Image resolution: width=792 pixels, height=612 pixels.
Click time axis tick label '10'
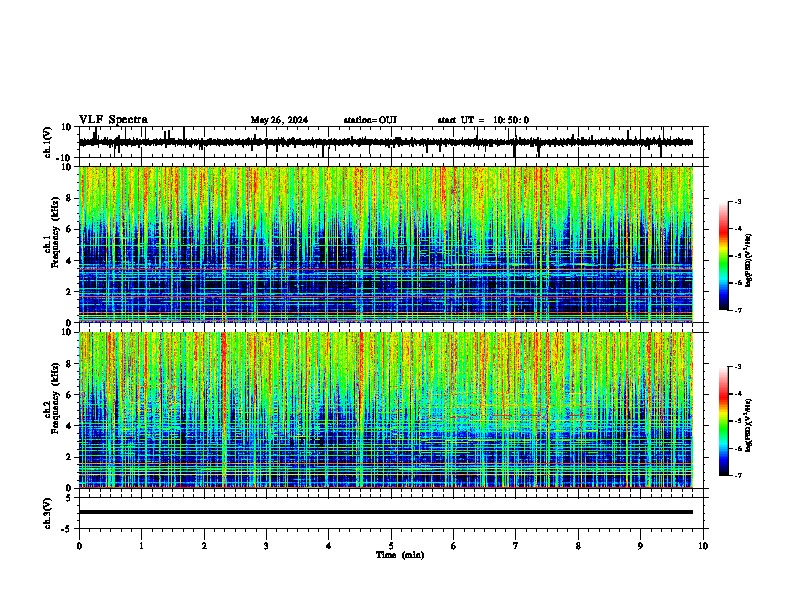click(x=703, y=546)
